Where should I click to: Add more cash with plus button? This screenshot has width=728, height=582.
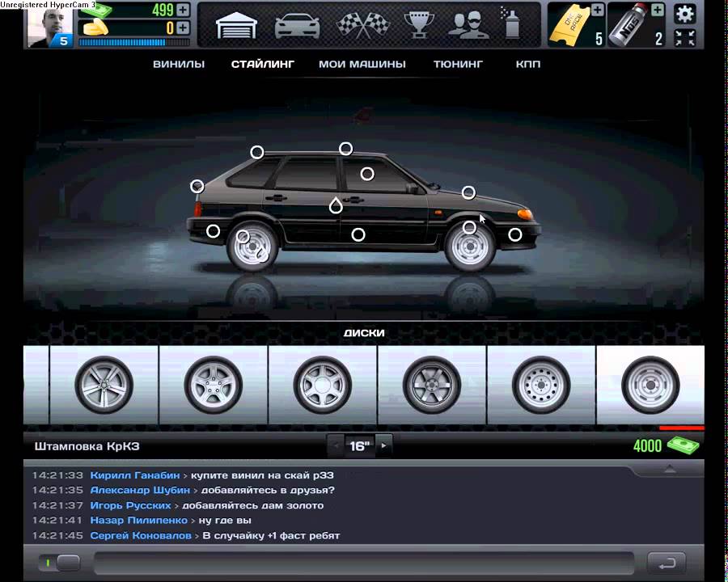[x=183, y=10]
